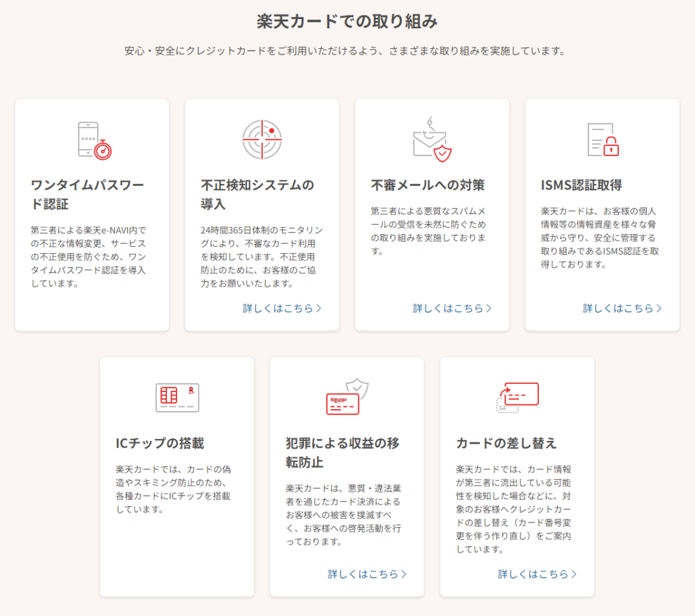Click the IC chip card icon
The width and height of the screenshot is (695, 616).
[x=177, y=398]
